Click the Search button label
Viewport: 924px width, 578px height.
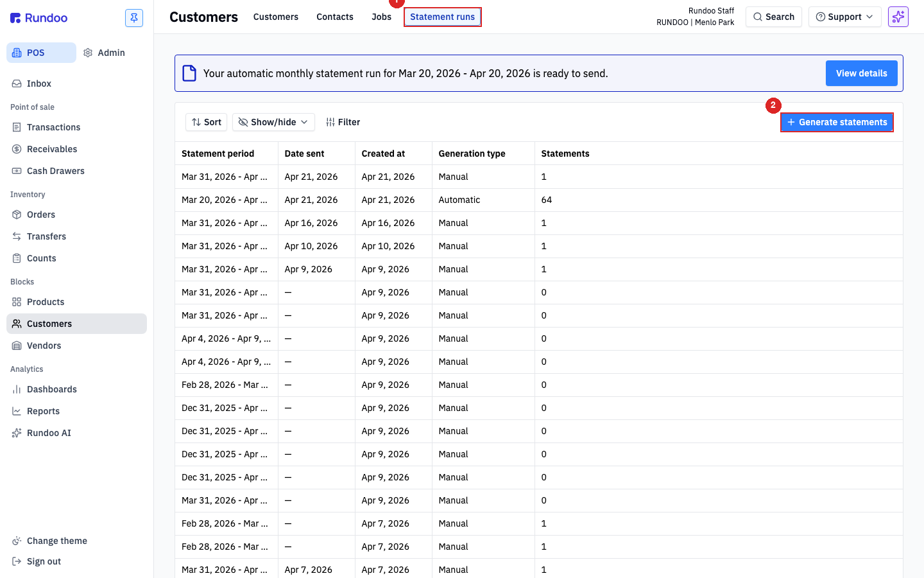tap(780, 17)
